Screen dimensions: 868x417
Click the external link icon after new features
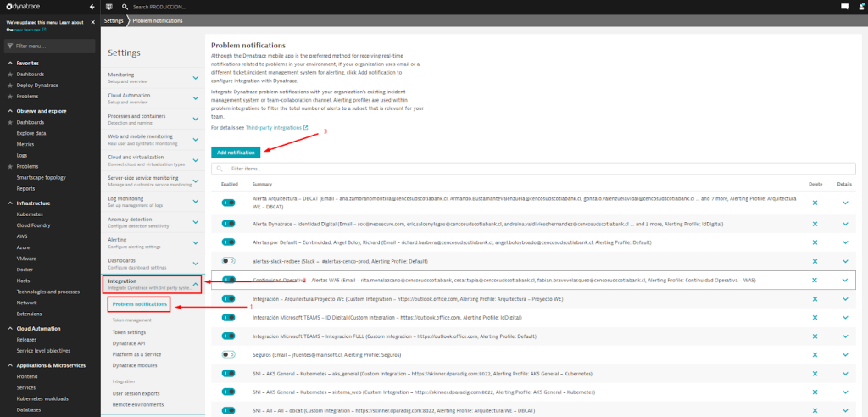click(x=44, y=30)
